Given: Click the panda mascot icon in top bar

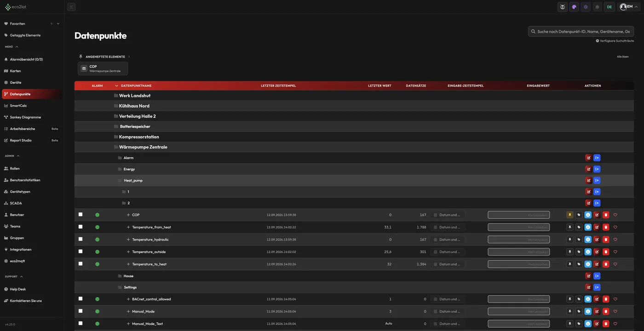Looking at the screenshot, I should (x=563, y=7).
